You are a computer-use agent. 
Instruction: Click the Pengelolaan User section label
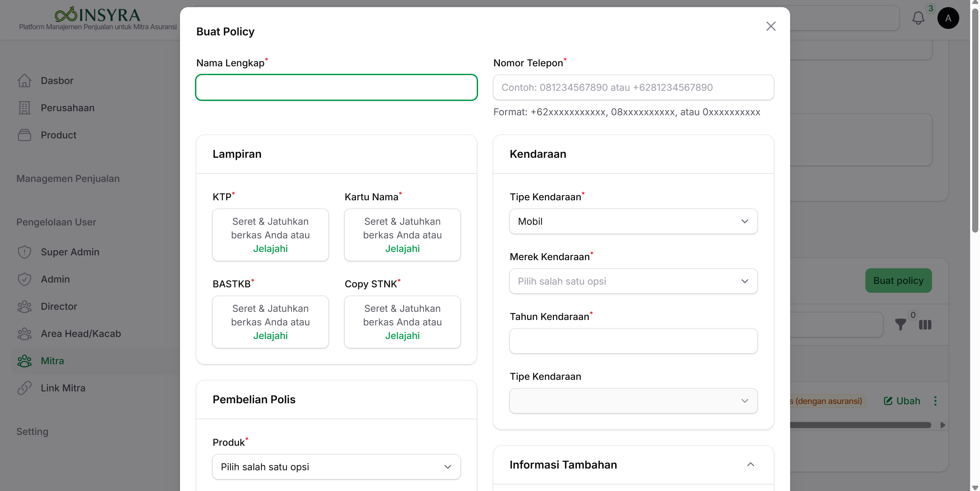[56, 222]
